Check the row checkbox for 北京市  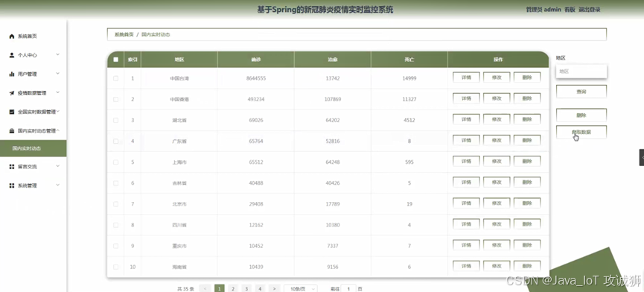(116, 204)
